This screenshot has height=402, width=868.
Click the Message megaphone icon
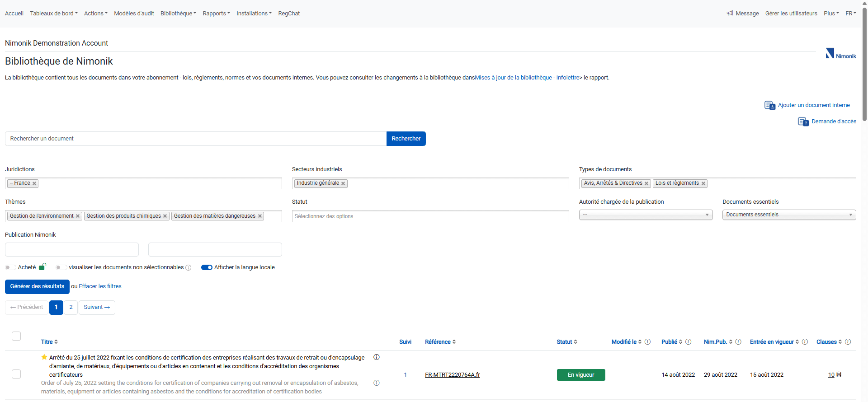(730, 14)
